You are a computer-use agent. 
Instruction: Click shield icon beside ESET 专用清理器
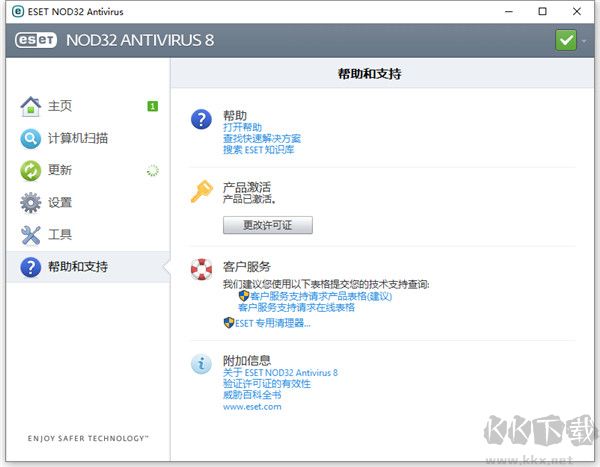tap(229, 323)
